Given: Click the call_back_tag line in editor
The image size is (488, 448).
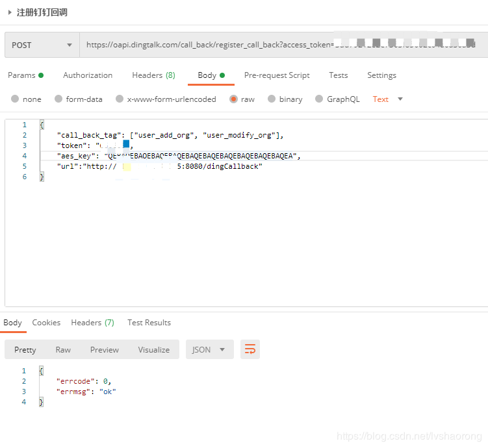Looking at the screenshot, I should (x=170, y=135).
